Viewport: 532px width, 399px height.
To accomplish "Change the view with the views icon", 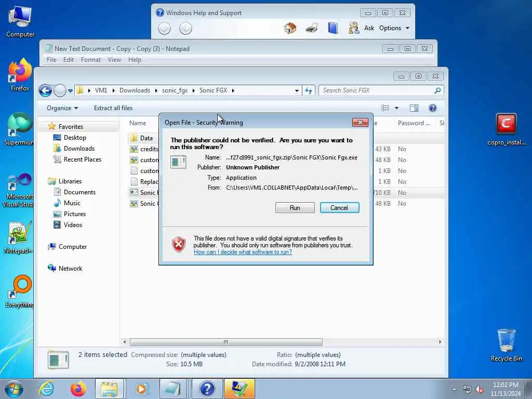I will click(385, 108).
